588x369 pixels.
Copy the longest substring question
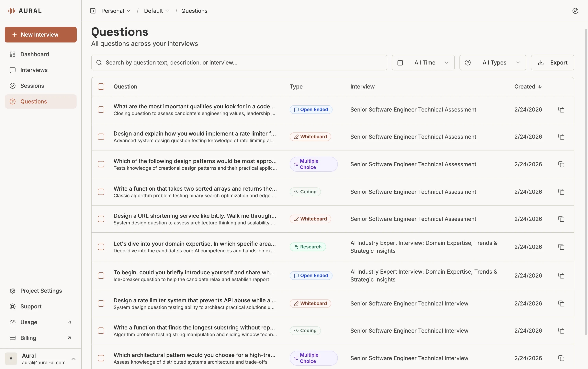561,331
